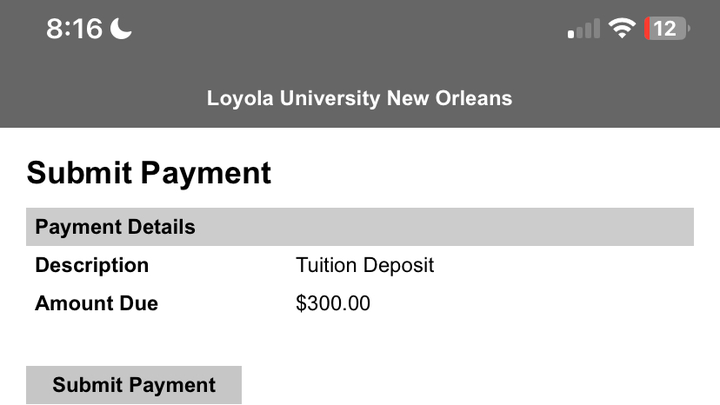Tap the word Payment in the page heading

206,173
